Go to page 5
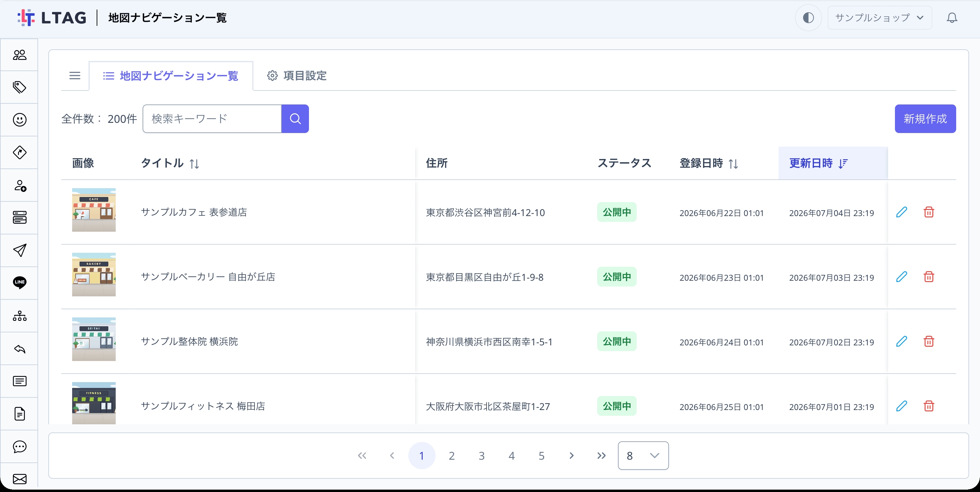This screenshot has height=492, width=980. [541, 456]
